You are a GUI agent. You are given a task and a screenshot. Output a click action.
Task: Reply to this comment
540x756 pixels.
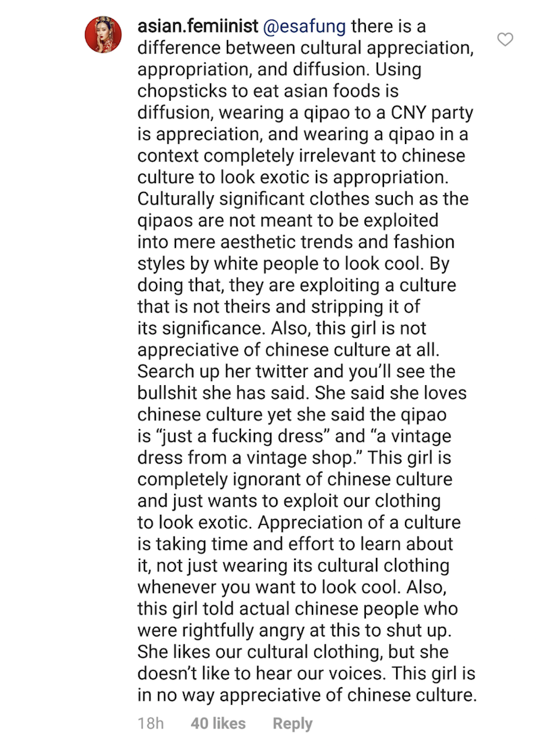(x=292, y=724)
